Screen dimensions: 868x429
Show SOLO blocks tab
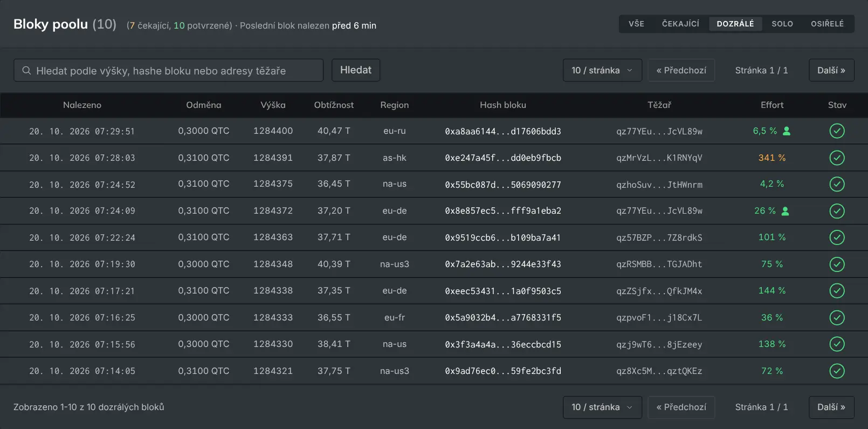point(782,24)
